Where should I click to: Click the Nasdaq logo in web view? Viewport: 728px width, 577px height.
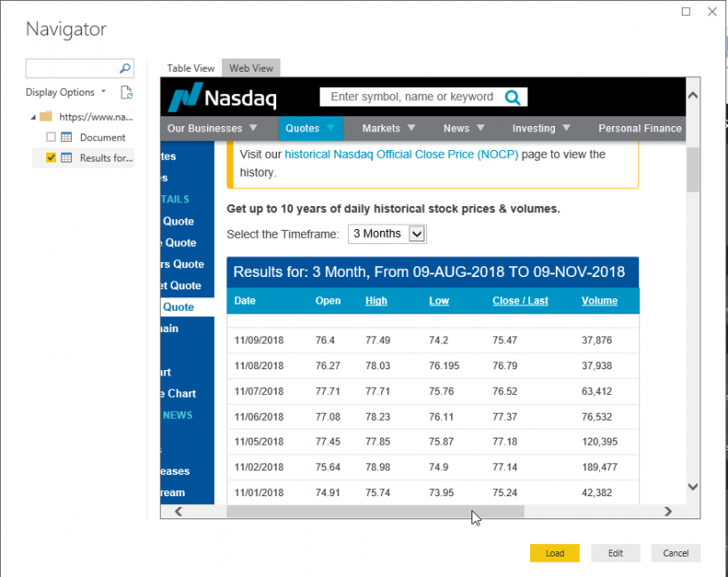pyautogui.click(x=222, y=97)
